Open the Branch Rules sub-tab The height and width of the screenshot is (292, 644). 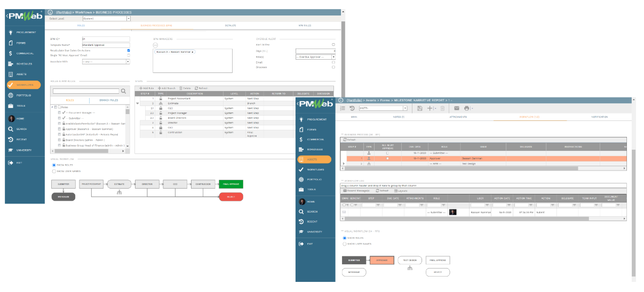[109, 100]
